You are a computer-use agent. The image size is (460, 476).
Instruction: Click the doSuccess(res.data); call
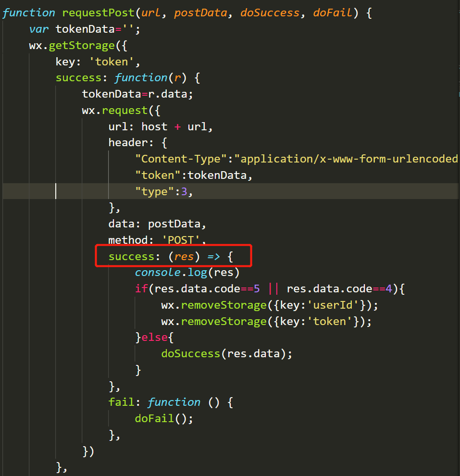tap(227, 354)
